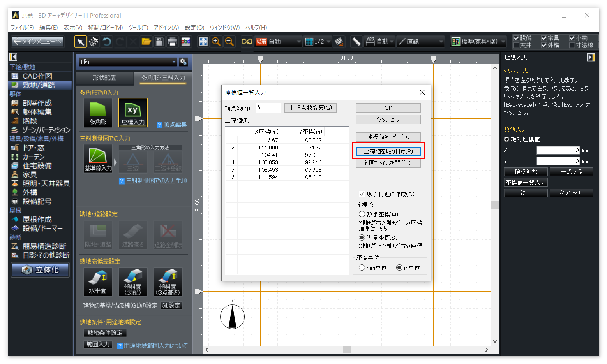Click the 座標値を貼り付け(P) button

point(388,151)
